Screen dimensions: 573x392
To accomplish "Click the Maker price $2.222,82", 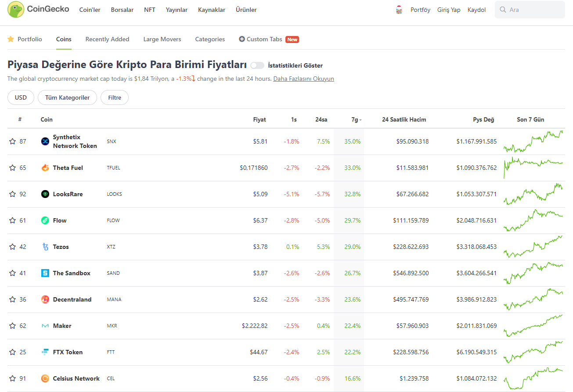I will tap(255, 326).
